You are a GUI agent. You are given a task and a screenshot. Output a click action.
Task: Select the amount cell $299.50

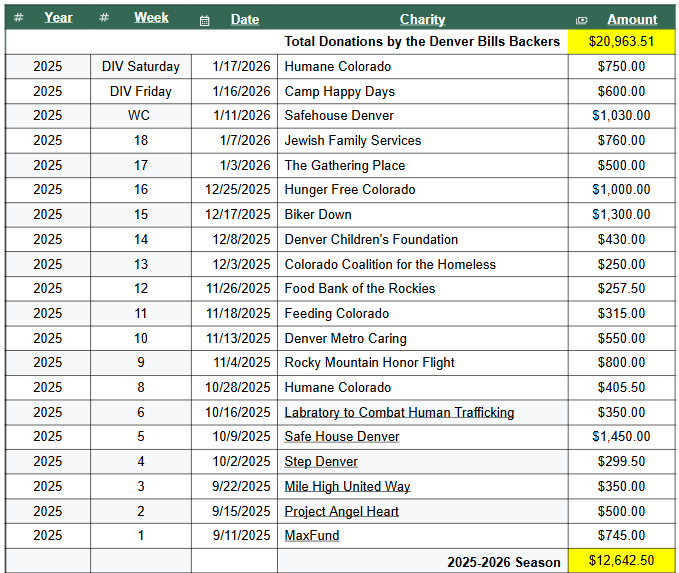621,462
